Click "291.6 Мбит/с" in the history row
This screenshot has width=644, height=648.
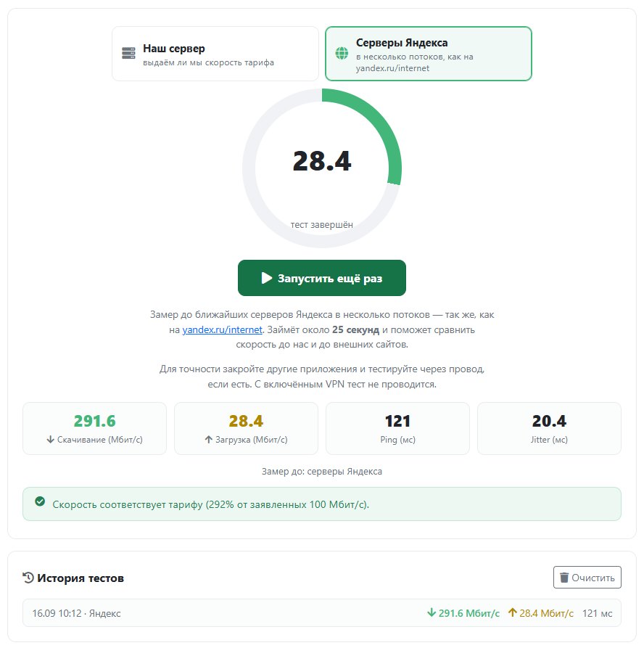click(x=468, y=613)
